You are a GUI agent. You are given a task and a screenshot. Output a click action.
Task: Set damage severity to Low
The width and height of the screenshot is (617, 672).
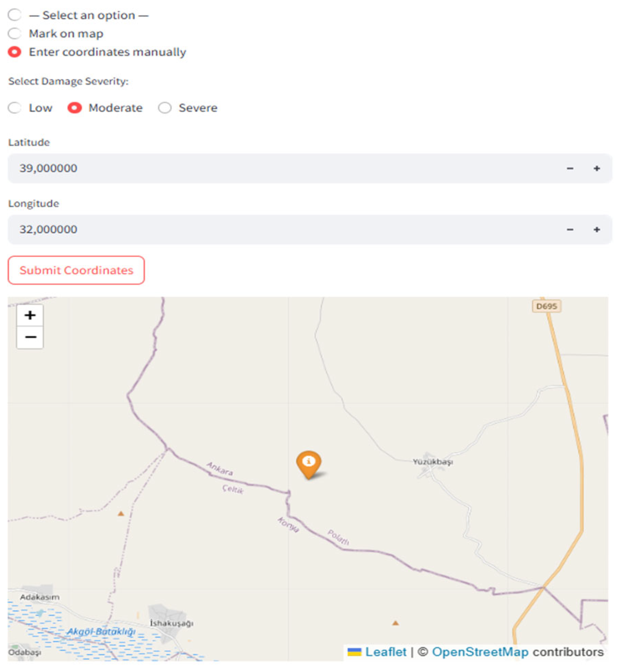click(15, 108)
